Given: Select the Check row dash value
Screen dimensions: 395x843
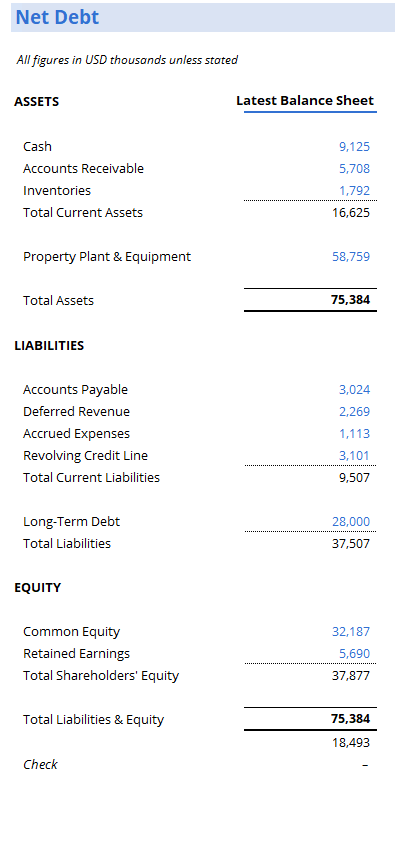Looking at the screenshot, I should coord(365,765).
